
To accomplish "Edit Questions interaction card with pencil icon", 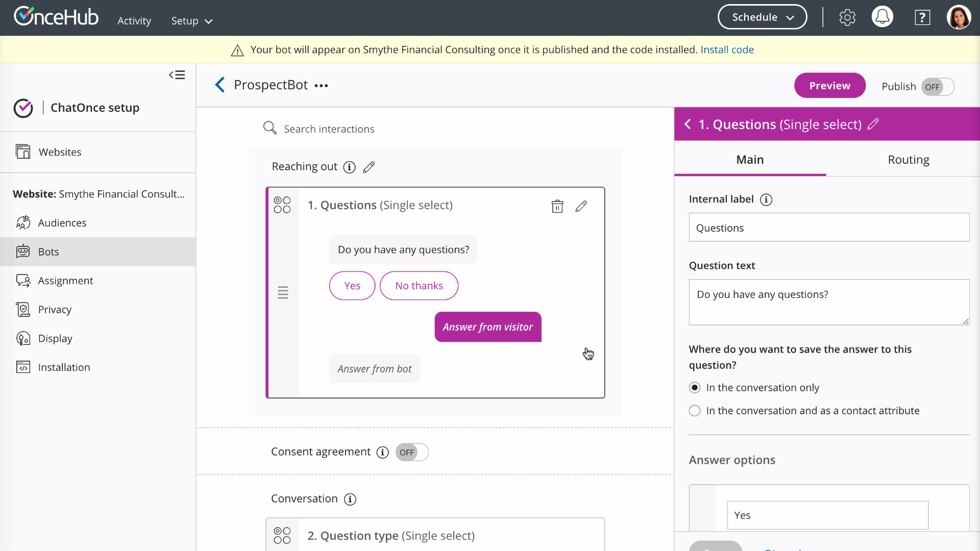I will tap(581, 206).
